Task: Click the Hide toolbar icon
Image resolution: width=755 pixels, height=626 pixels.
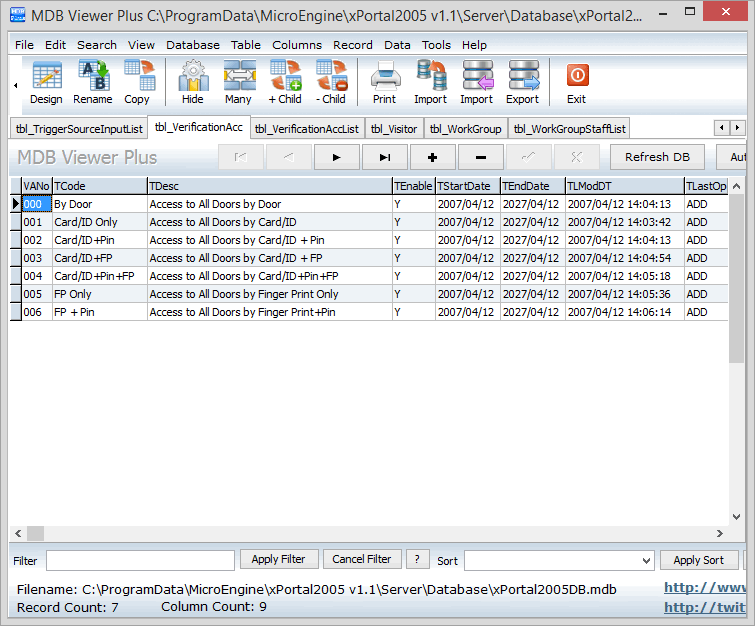Action: pyautogui.click(x=193, y=82)
